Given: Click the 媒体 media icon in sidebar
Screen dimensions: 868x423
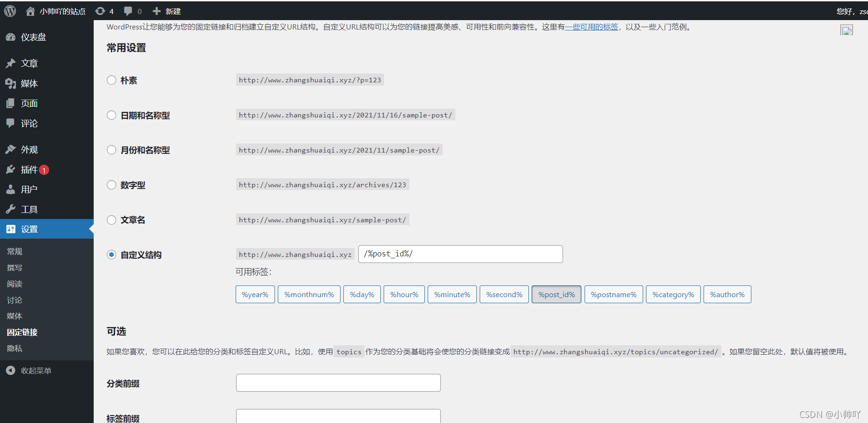Looking at the screenshot, I should click(x=10, y=83).
